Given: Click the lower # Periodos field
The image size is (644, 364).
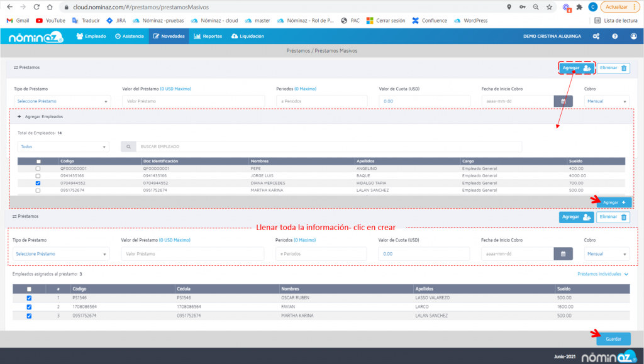Looking at the screenshot, I should tap(321, 254).
